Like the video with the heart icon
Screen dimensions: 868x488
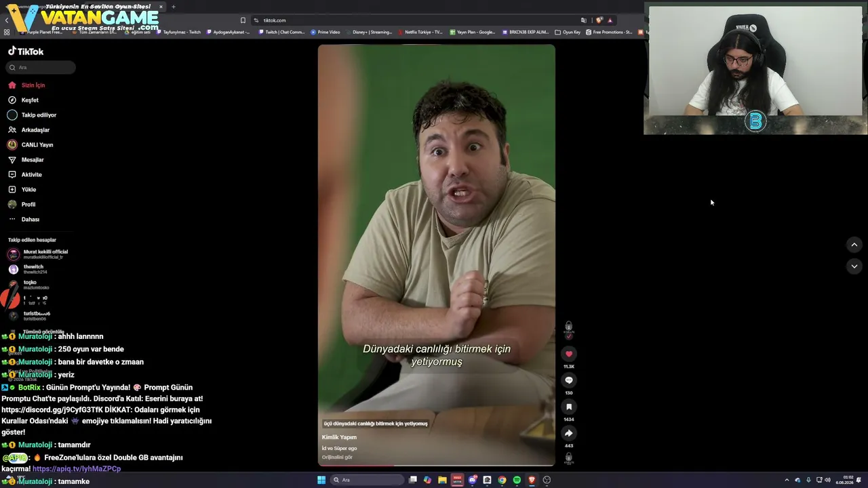point(569,354)
